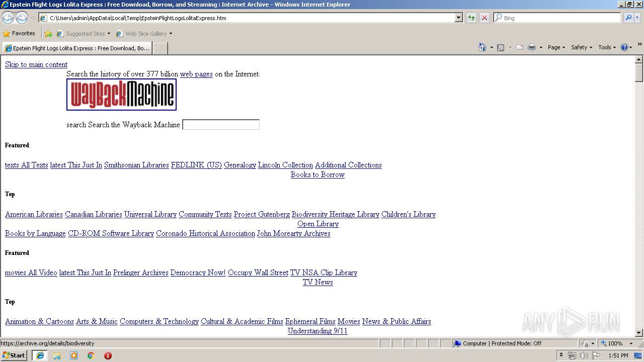Image resolution: width=644 pixels, height=362 pixels.
Task: Click the Refresh page icon
Action: point(471,18)
